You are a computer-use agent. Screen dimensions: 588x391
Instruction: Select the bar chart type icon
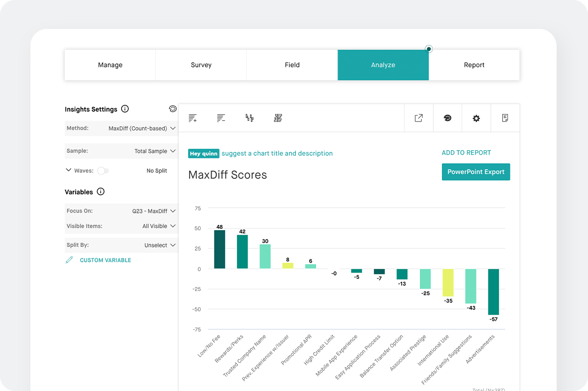(x=250, y=118)
